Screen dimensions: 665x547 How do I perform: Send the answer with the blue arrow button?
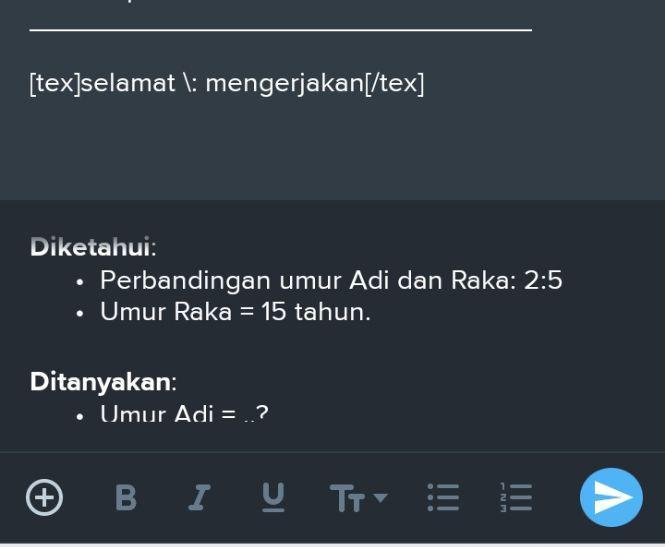611,497
